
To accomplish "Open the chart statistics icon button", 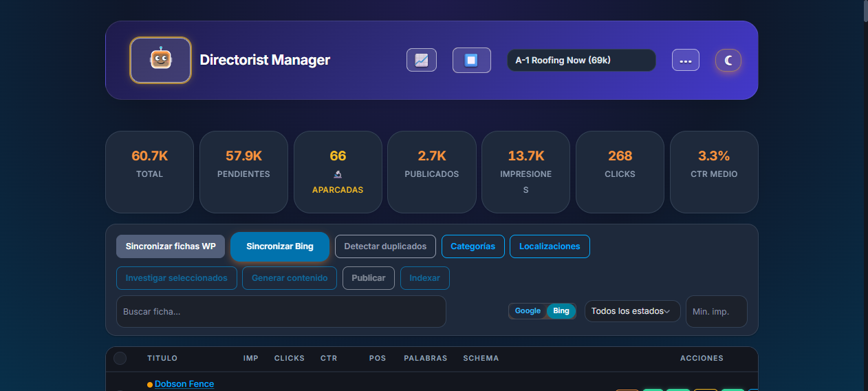I will tap(422, 60).
